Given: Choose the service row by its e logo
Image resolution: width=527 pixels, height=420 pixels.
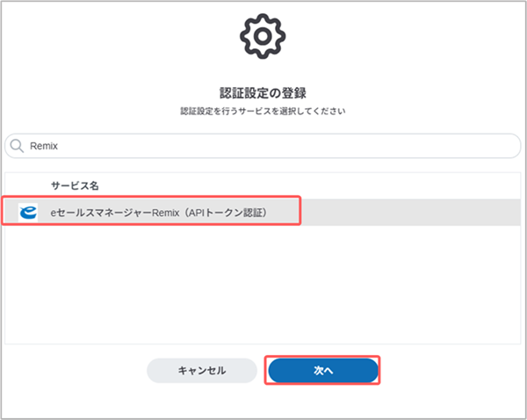Looking at the screenshot, I should pos(27,213).
